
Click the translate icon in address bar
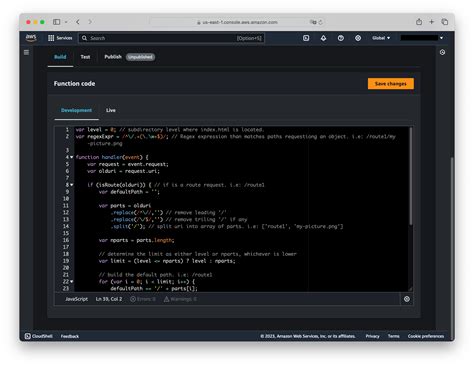tap(313, 22)
